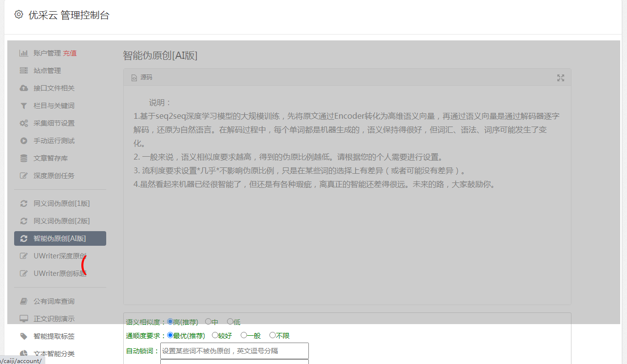Open 公有词库查询 page
The width and height of the screenshot is (627, 364).
pyautogui.click(x=54, y=301)
